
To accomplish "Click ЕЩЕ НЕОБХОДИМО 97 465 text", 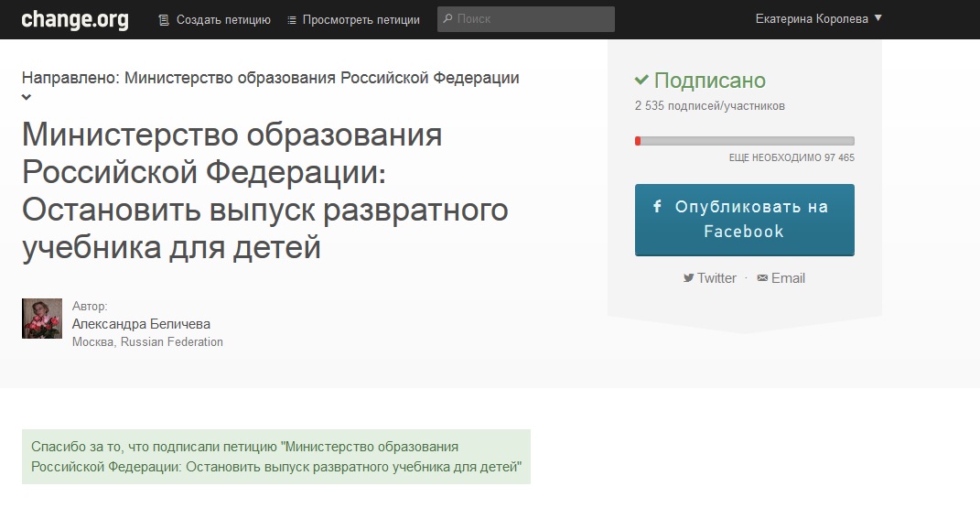I will click(792, 157).
